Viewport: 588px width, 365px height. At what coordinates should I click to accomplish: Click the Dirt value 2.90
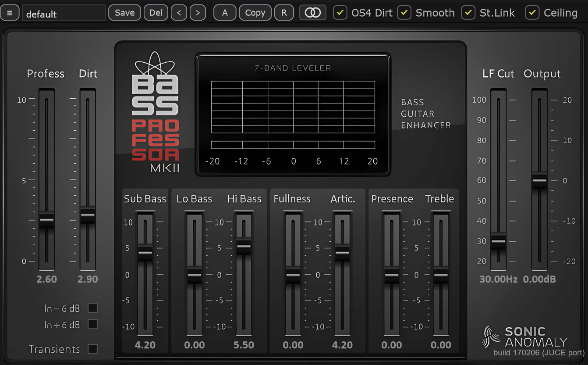click(88, 279)
